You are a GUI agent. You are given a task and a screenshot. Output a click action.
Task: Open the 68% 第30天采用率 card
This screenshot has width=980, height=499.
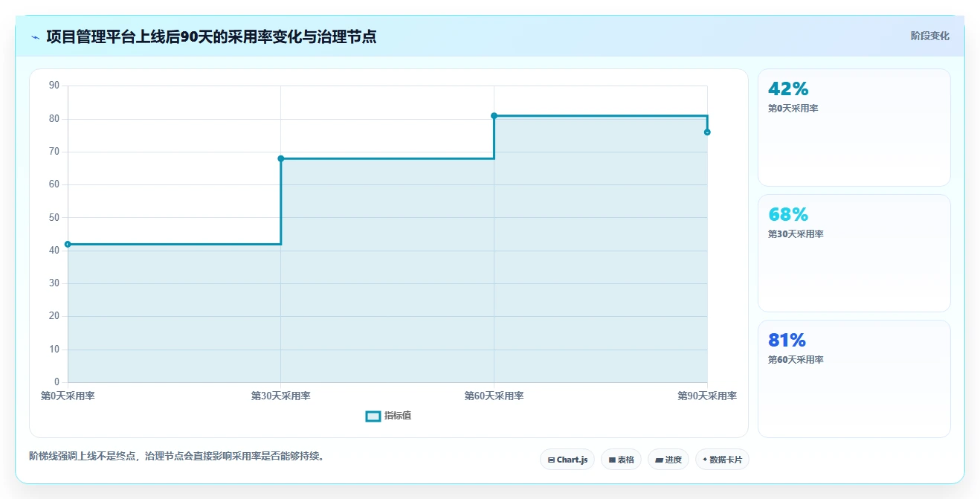pyautogui.click(x=854, y=253)
